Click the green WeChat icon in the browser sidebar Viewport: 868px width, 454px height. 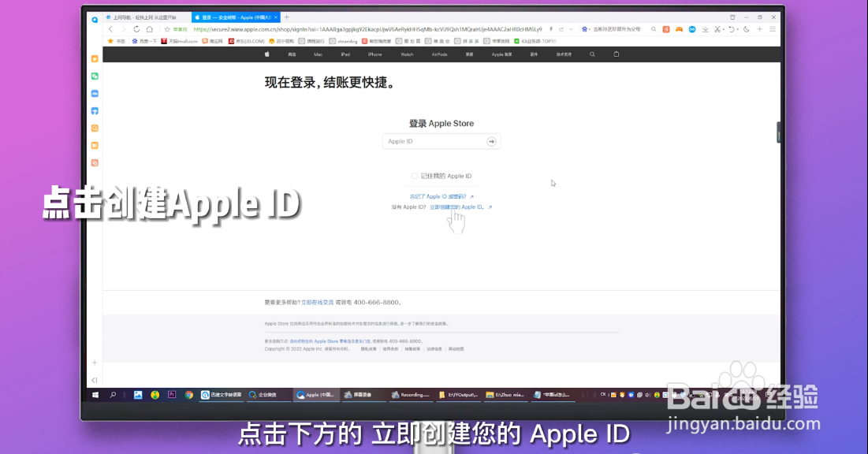pos(95,76)
